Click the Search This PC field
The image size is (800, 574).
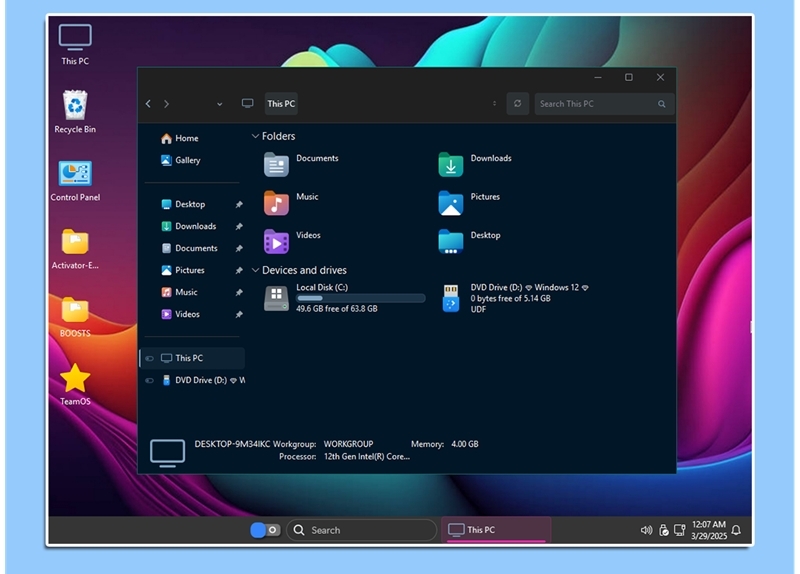point(604,104)
